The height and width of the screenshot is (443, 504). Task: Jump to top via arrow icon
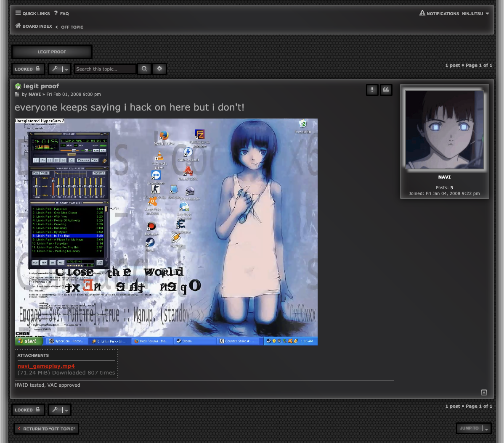484,392
